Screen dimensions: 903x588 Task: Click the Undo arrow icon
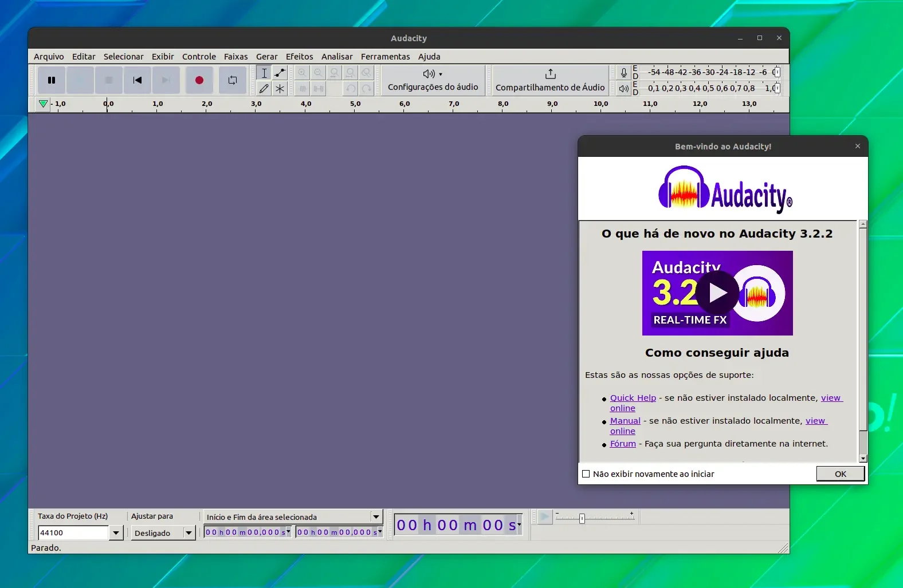[350, 88]
